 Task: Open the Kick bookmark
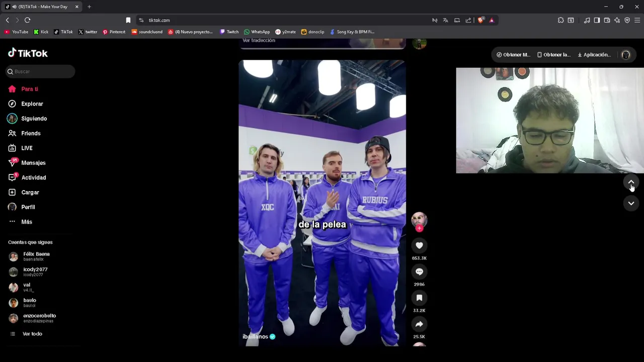[41, 32]
